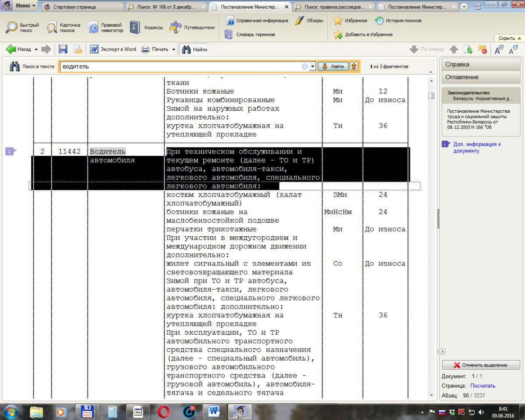Close the active Постановление Министер... tab

287,7
